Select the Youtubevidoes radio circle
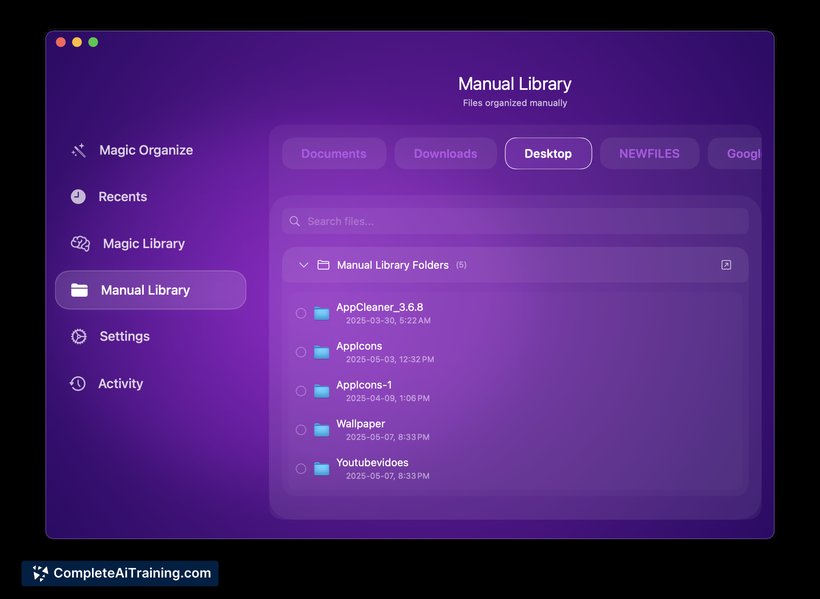 [301, 468]
